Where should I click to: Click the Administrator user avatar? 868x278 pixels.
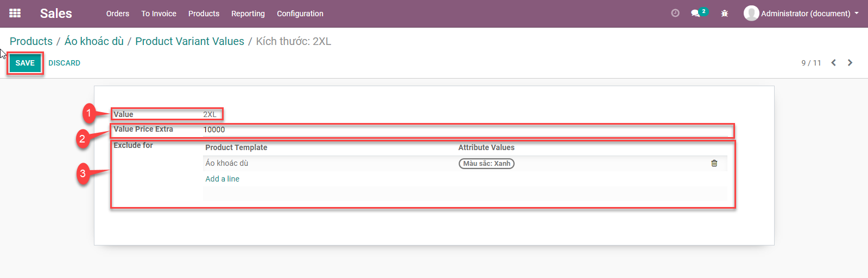pos(751,13)
